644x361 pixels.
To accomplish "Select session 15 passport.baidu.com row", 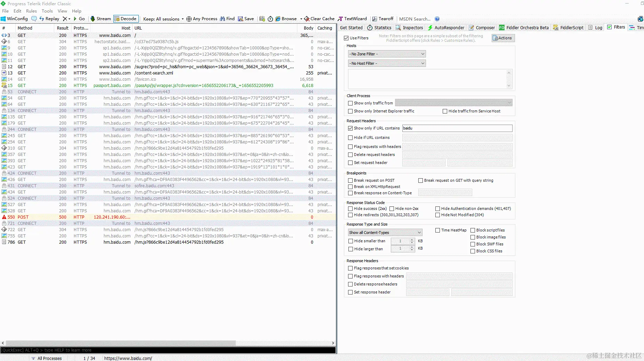I will point(168,85).
